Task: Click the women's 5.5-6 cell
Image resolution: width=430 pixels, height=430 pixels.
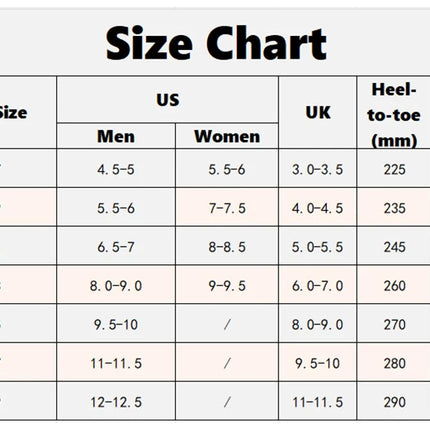Action: tap(227, 169)
